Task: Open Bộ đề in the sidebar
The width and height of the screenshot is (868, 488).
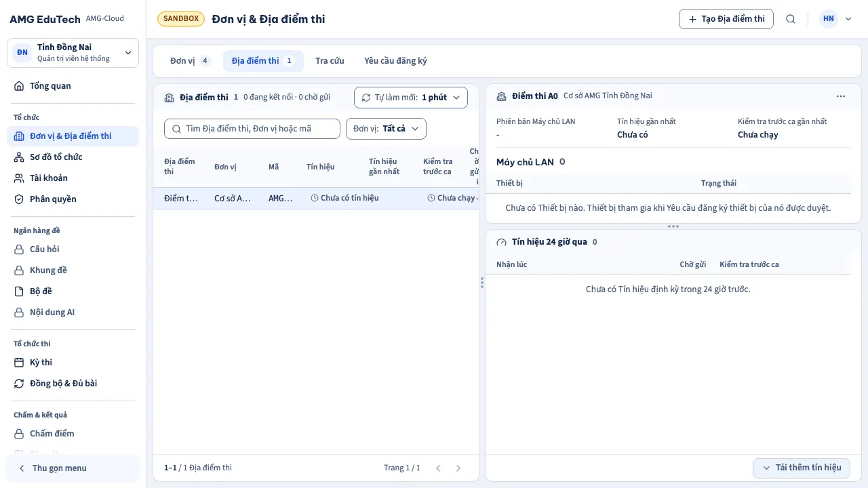Action: [x=73, y=291]
